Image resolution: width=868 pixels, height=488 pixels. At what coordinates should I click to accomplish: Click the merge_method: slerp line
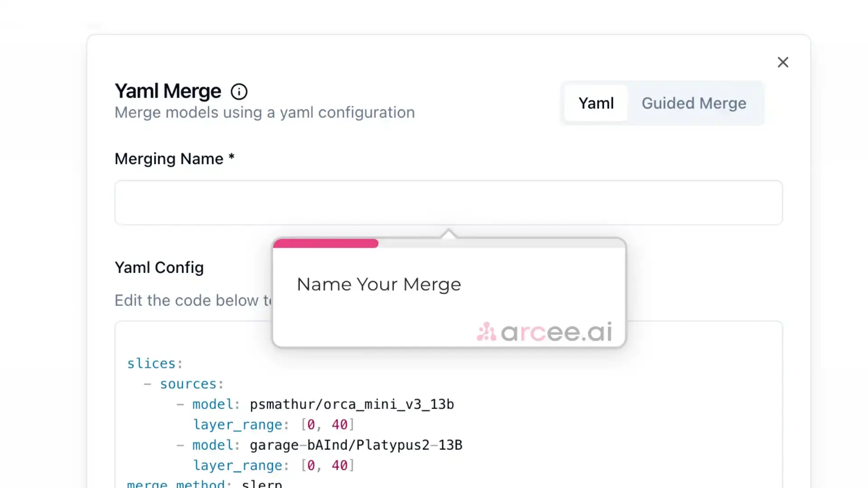click(204, 483)
